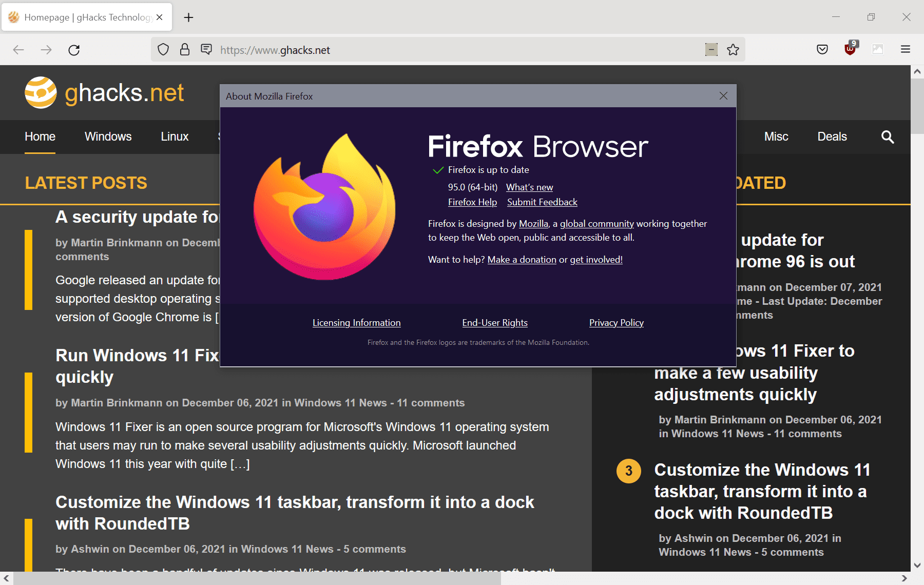Open tracking protection shield icon

pos(163,50)
